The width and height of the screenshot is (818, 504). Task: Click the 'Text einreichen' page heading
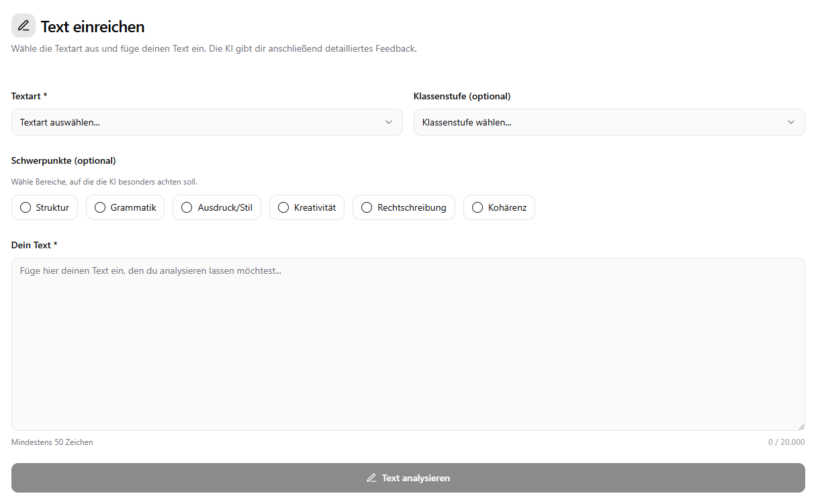93,26
